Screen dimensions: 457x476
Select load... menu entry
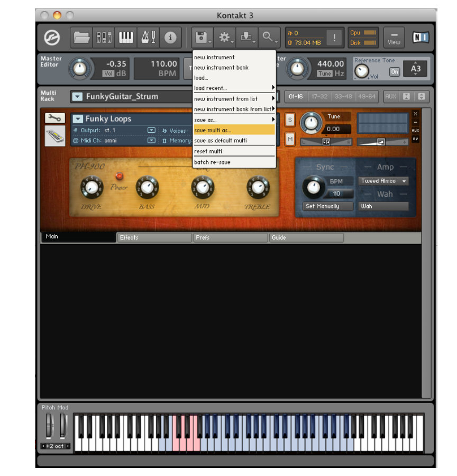click(x=234, y=78)
